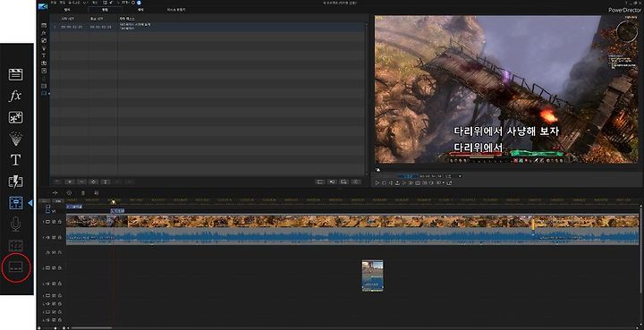Toggle the enable checkbox of the fx effect track
644x330 pixels.
[54, 252]
